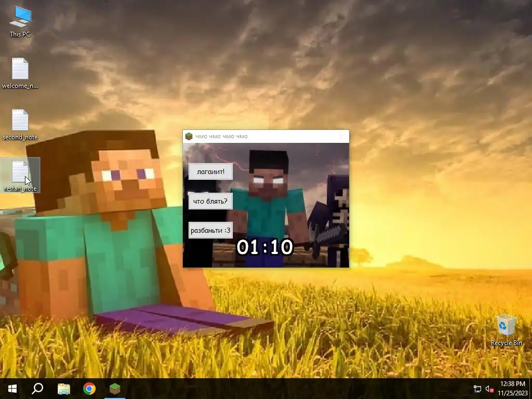Screen dimensions: 532x399
Task: Open the muted volume tray icon
Action: pos(489,389)
